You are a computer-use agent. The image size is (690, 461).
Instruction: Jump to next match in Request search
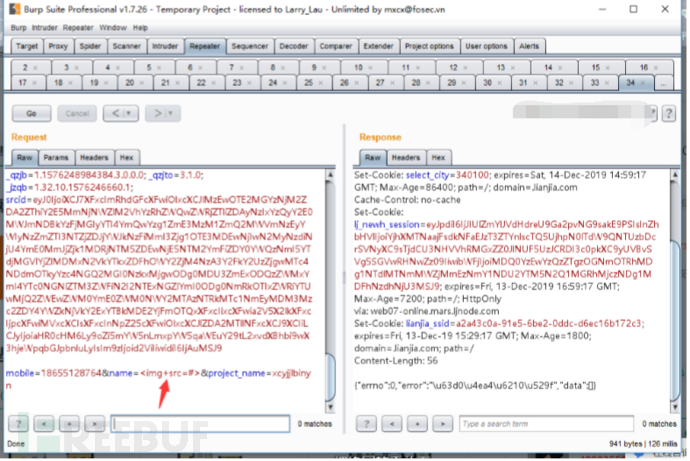coord(95,424)
